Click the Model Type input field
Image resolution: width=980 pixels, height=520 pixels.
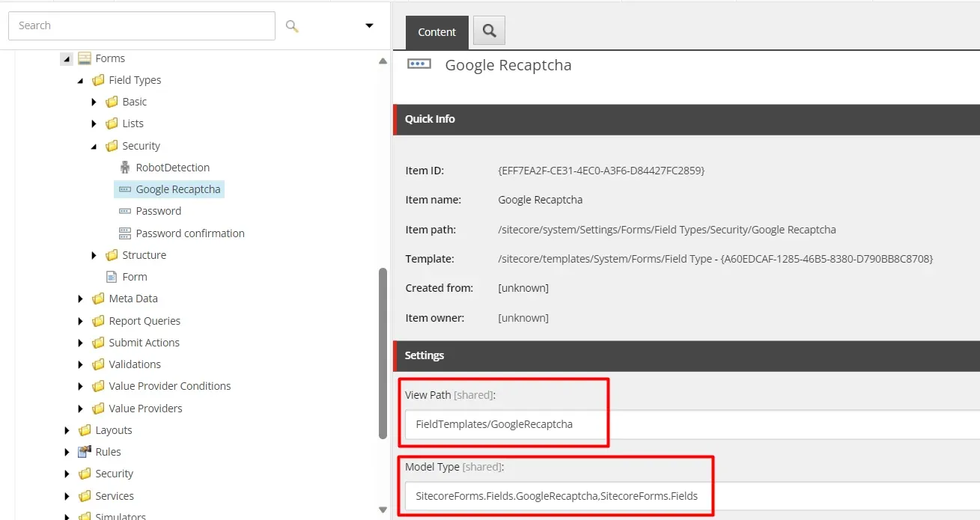point(693,496)
